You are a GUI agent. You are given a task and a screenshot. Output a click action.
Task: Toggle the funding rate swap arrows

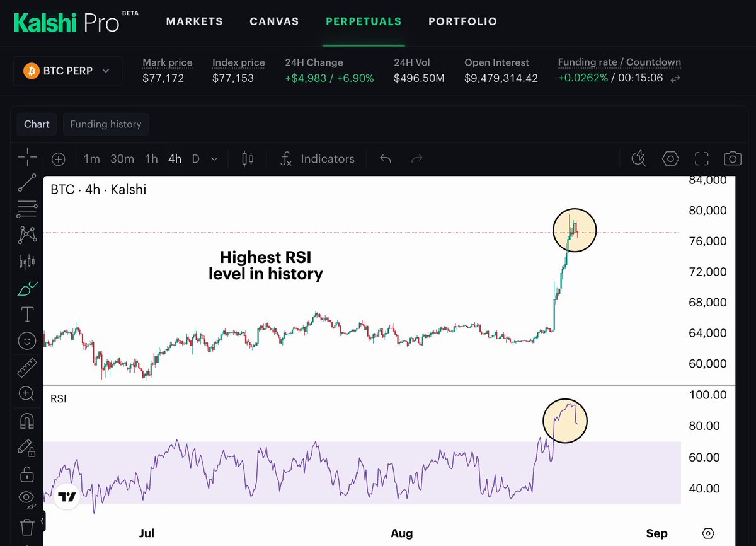675,79
